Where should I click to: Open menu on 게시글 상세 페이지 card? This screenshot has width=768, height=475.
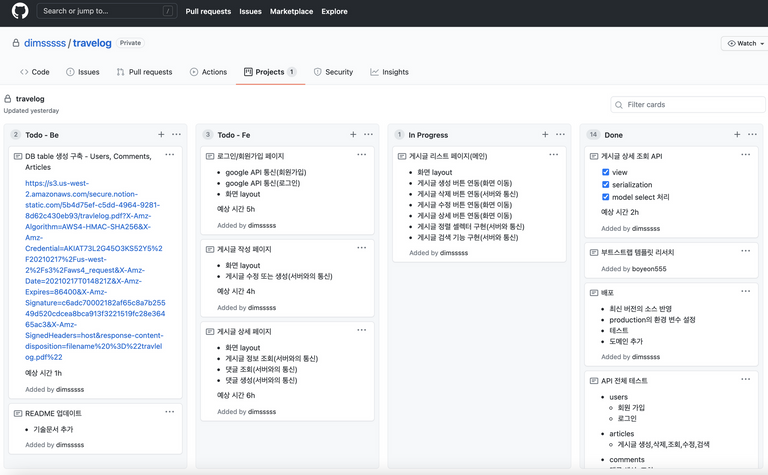(361, 330)
